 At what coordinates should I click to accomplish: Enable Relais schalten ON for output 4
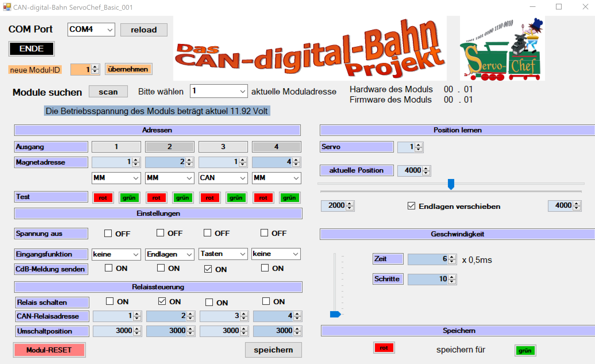tap(266, 301)
